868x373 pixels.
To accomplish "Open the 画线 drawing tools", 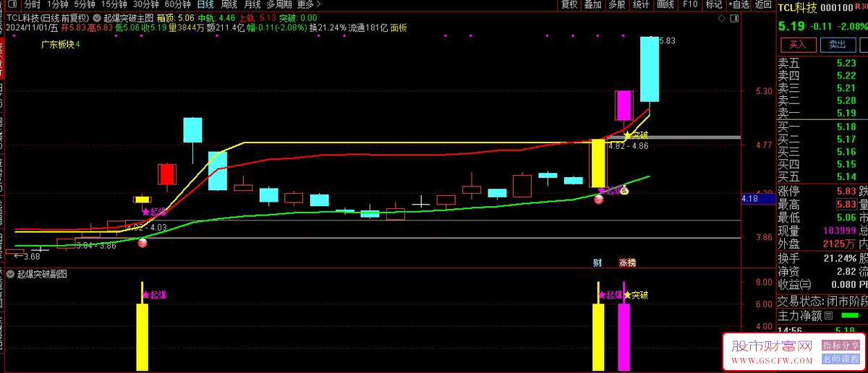I will (665, 4).
